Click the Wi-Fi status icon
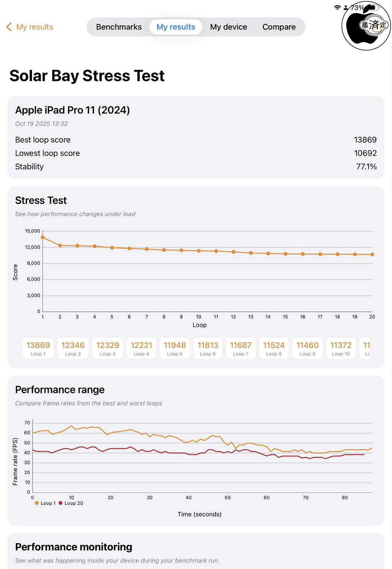The width and height of the screenshot is (392, 569). click(x=337, y=8)
